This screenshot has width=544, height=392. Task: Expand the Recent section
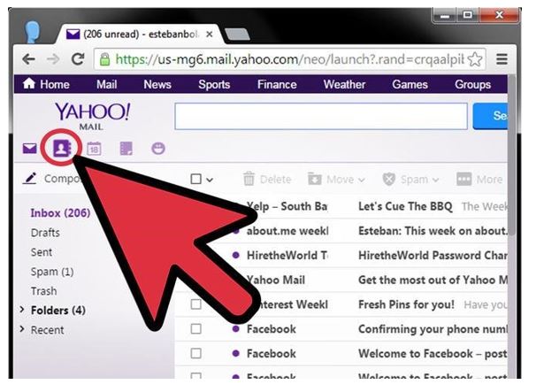coord(22,329)
